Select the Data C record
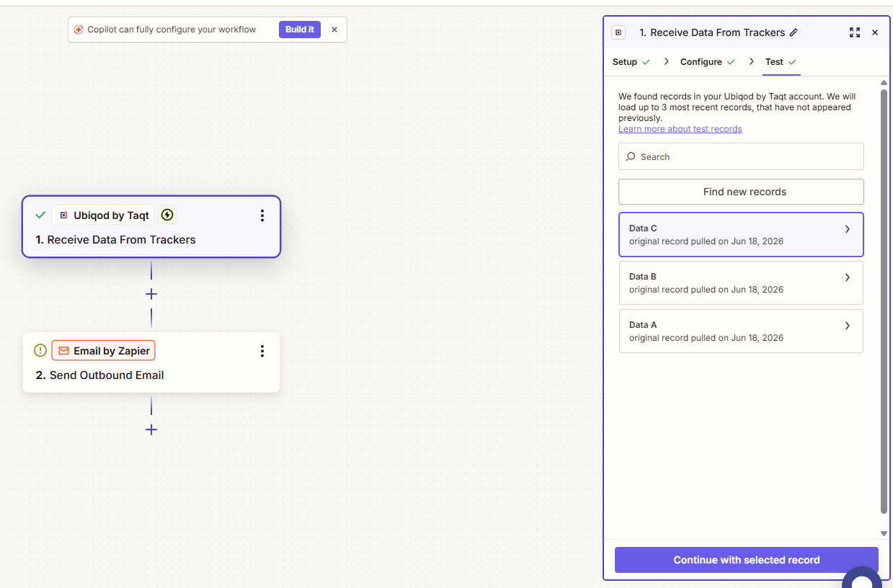This screenshot has width=893, height=588. tap(741, 234)
